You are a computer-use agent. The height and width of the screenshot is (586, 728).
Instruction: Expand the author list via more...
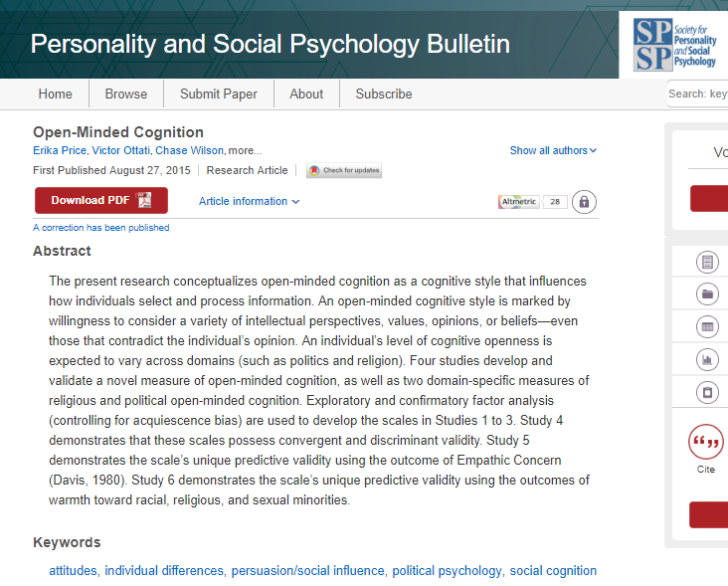click(x=245, y=150)
